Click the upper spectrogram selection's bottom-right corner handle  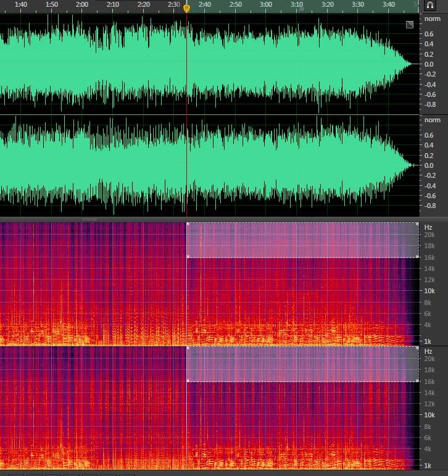point(417,257)
